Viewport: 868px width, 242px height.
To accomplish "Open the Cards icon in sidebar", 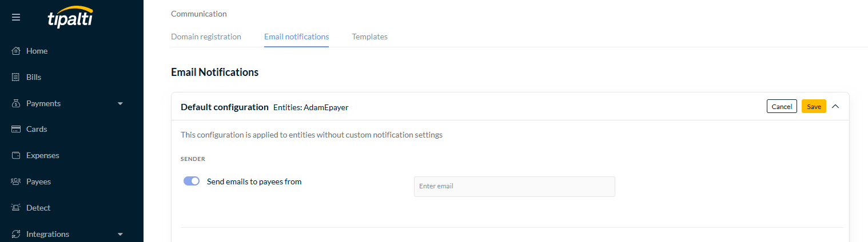I will click(16, 129).
